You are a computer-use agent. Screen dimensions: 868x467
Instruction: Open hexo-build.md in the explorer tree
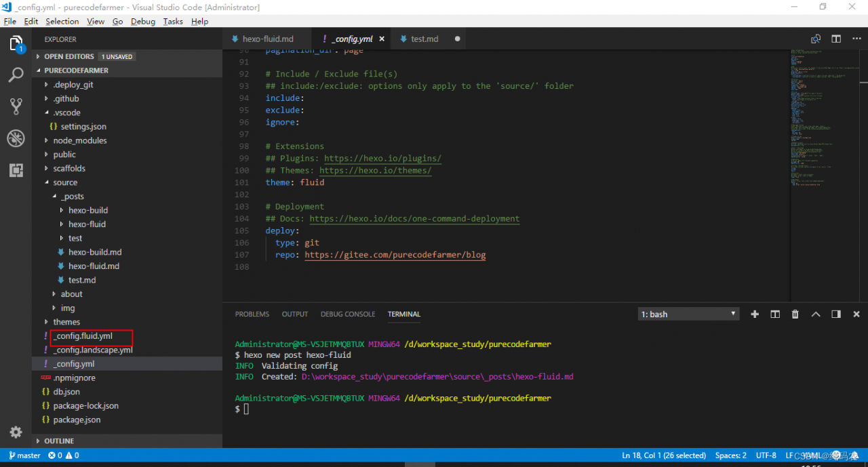[95, 252]
